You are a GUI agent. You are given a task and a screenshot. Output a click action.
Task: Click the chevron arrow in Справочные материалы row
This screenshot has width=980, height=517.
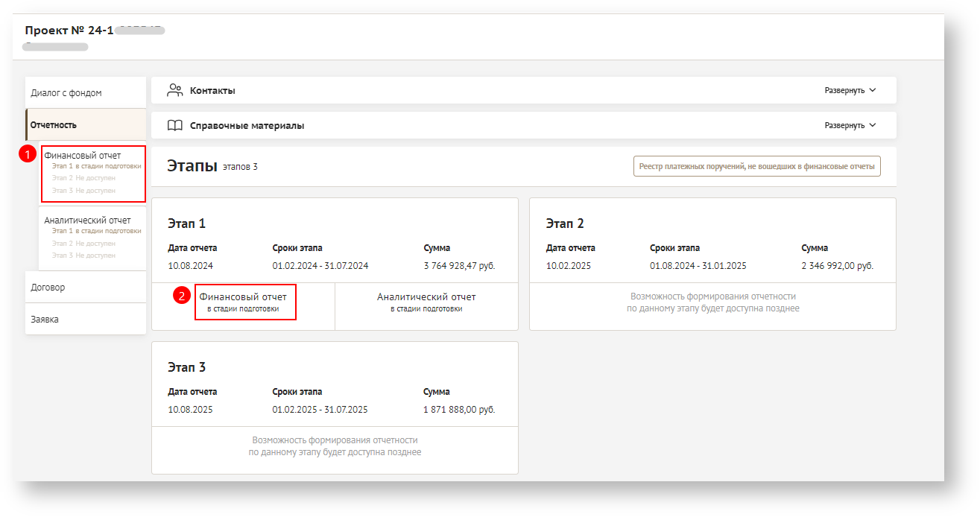tap(873, 125)
